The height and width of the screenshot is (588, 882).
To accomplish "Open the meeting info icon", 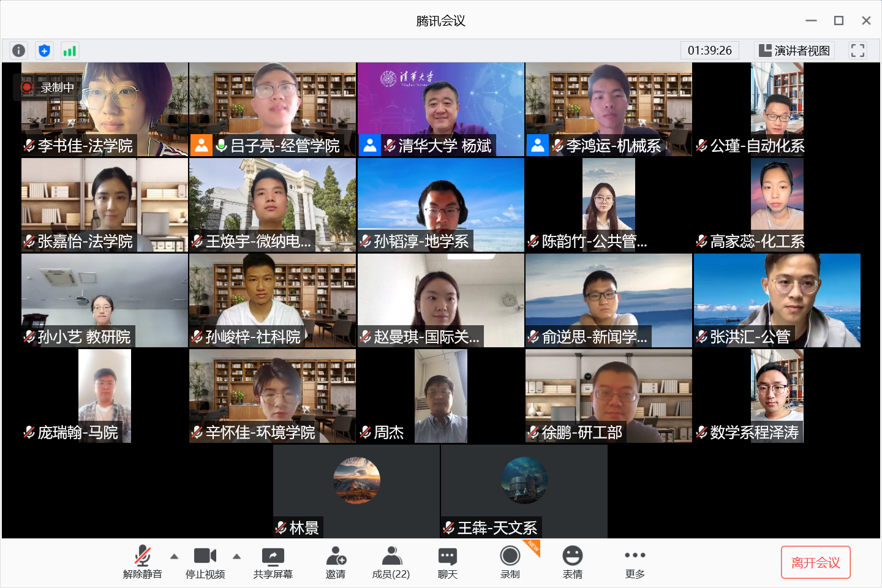I will coord(19,51).
